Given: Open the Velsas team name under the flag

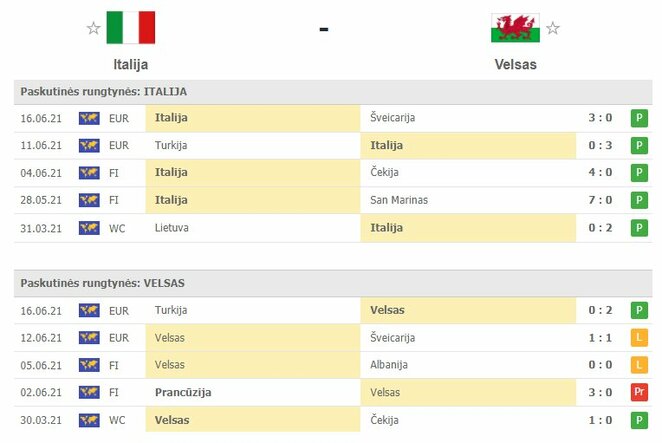Looking at the screenshot, I should [x=515, y=65].
